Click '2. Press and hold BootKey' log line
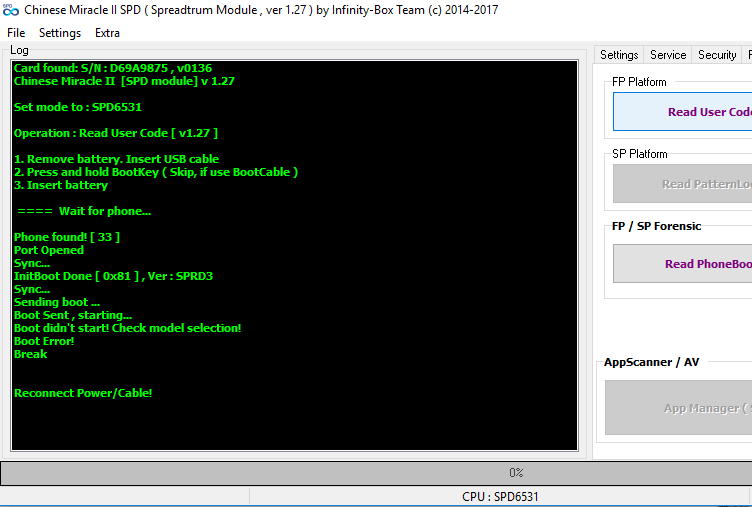 (x=156, y=172)
